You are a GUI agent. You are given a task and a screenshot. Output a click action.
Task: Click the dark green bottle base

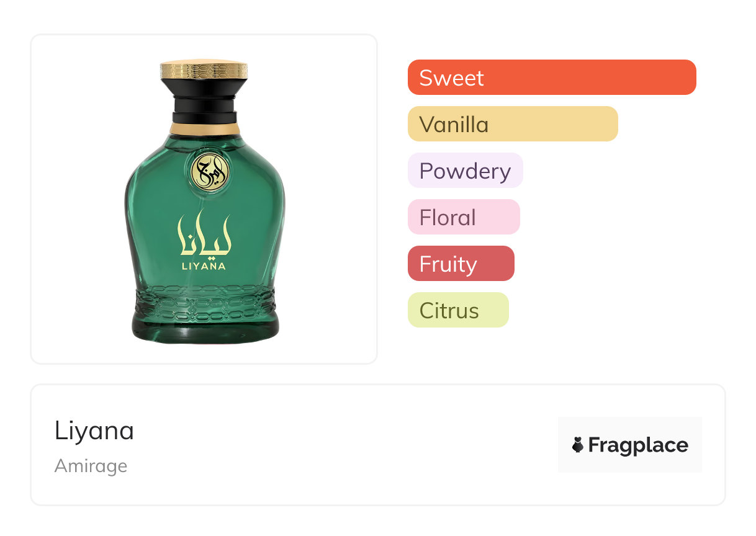[204, 328]
